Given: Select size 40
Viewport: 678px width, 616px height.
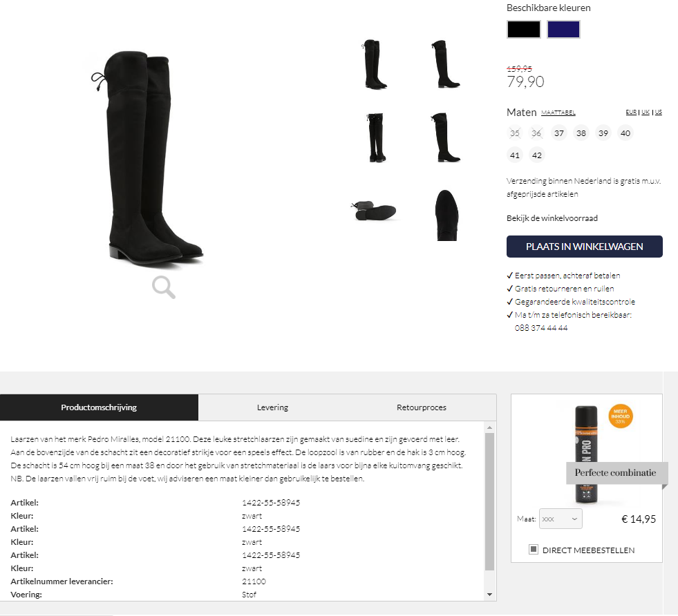Looking at the screenshot, I should click(625, 133).
